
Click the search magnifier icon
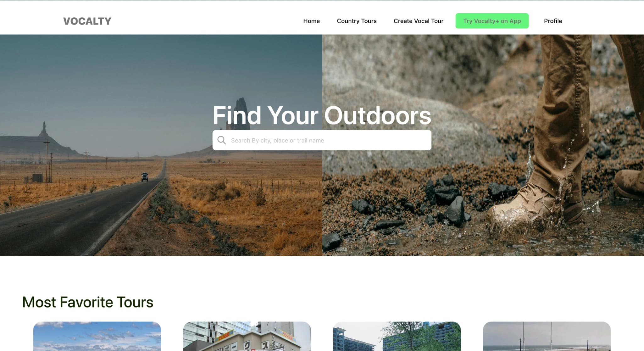[x=222, y=140]
